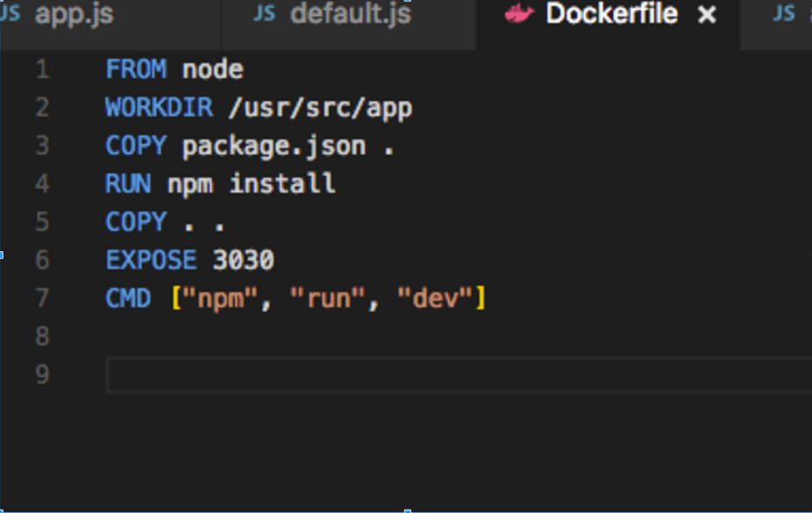Click COPY keyword on line 5
The width and height of the screenshot is (812, 513).
click(136, 222)
